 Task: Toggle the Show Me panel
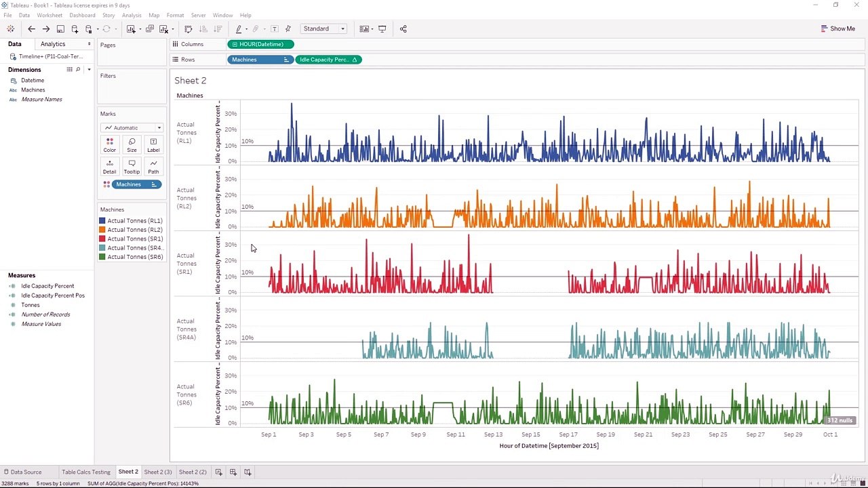pyautogui.click(x=837, y=28)
